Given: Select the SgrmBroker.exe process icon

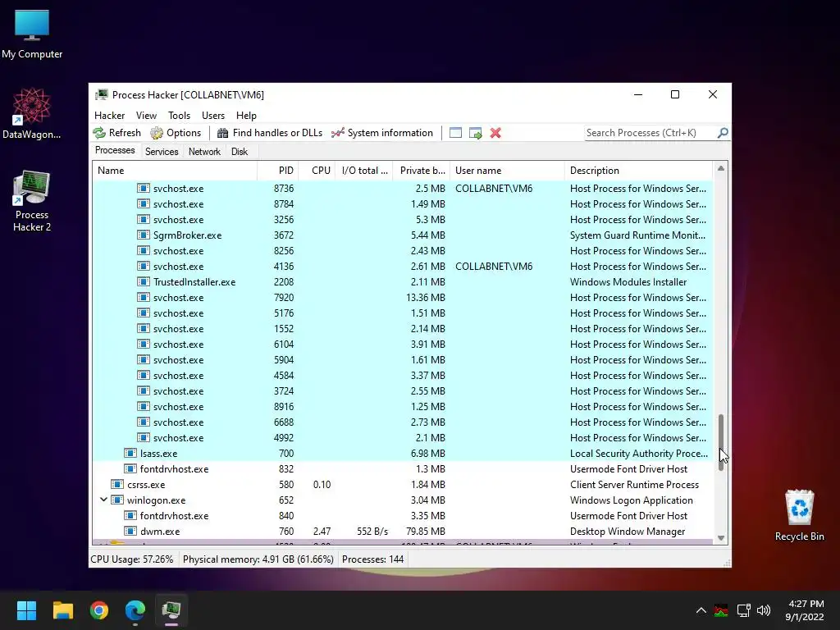Looking at the screenshot, I should point(143,235).
